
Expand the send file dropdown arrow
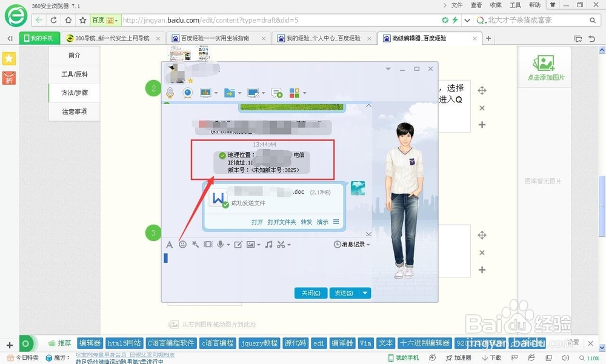pyautogui.click(x=239, y=93)
